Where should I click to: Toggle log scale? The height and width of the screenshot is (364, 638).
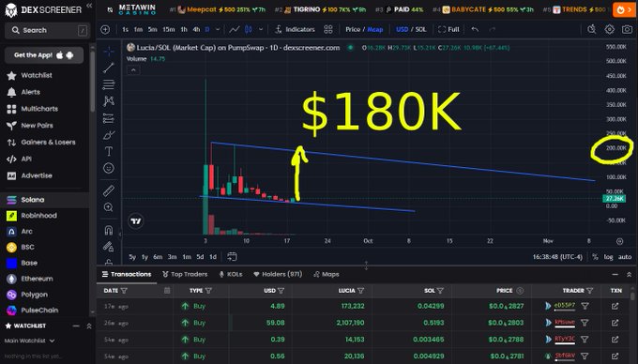608,257
